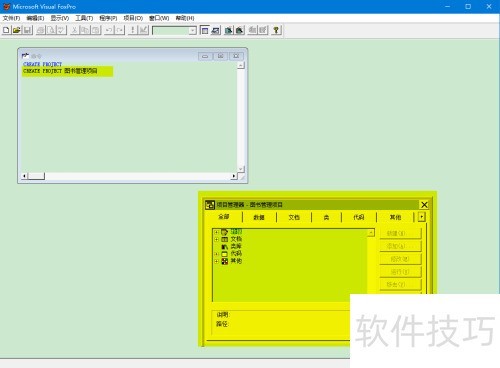Expand the 其他 node in the project tree
The height and width of the screenshot is (368, 500).
pos(216,261)
